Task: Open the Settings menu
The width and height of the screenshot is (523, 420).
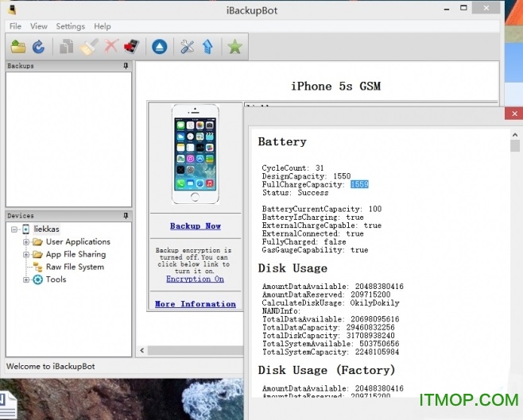Action: click(x=71, y=26)
